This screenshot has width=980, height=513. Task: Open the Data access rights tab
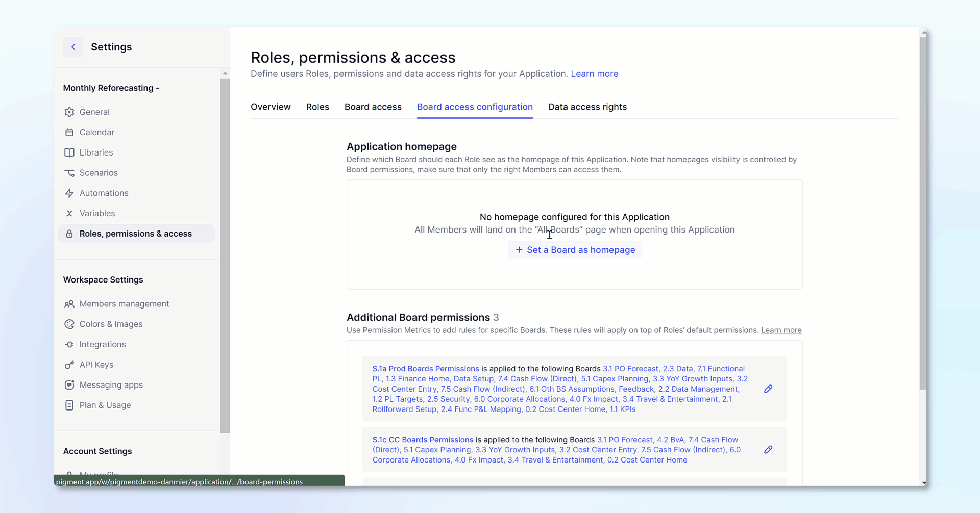pos(587,107)
